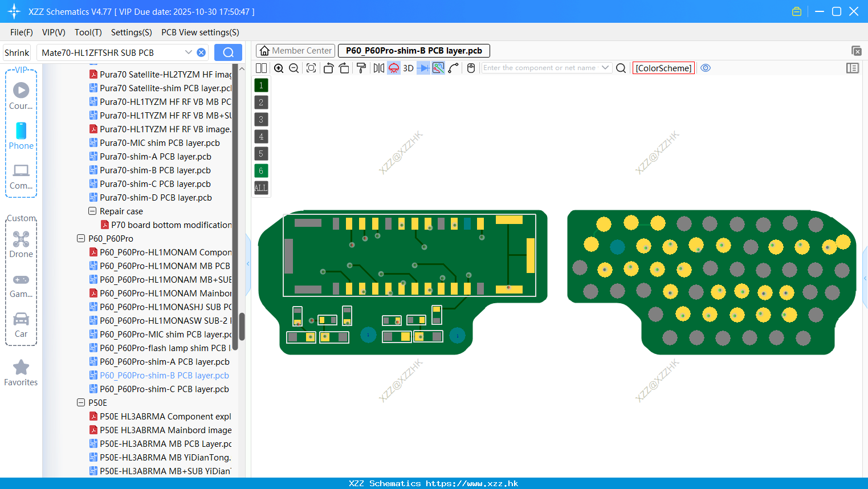This screenshot has width=868, height=489.
Task: Open the right side panel layout icon
Action: 853,68
